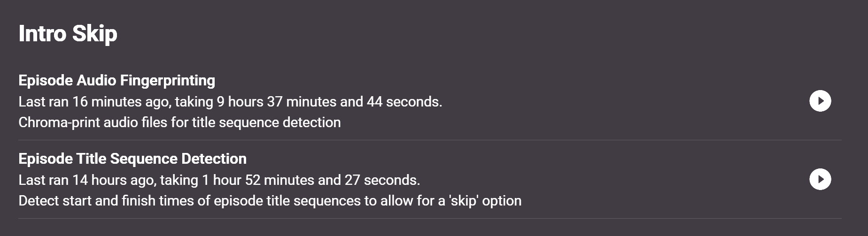
Task: Start the Episode Title Sequence Detection task
Action: [x=820, y=179]
